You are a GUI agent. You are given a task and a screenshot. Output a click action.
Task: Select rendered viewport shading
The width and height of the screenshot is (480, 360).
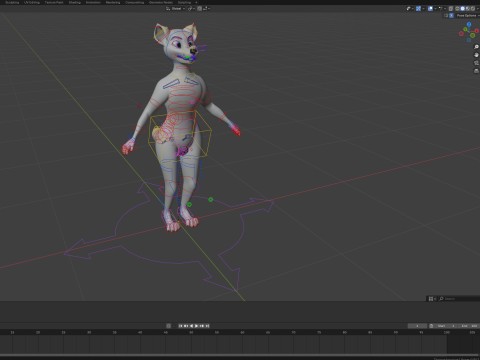tap(473, 9)
